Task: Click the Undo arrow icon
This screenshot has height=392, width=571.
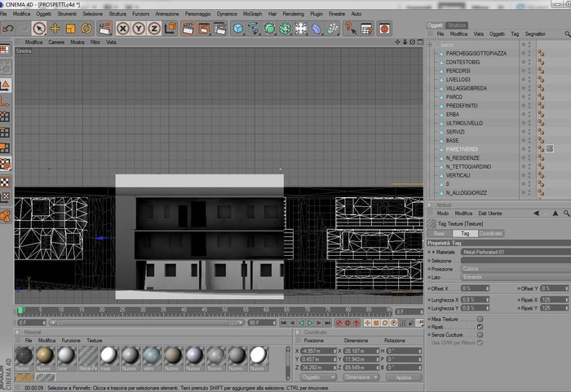Action: (x=7, y=28)
